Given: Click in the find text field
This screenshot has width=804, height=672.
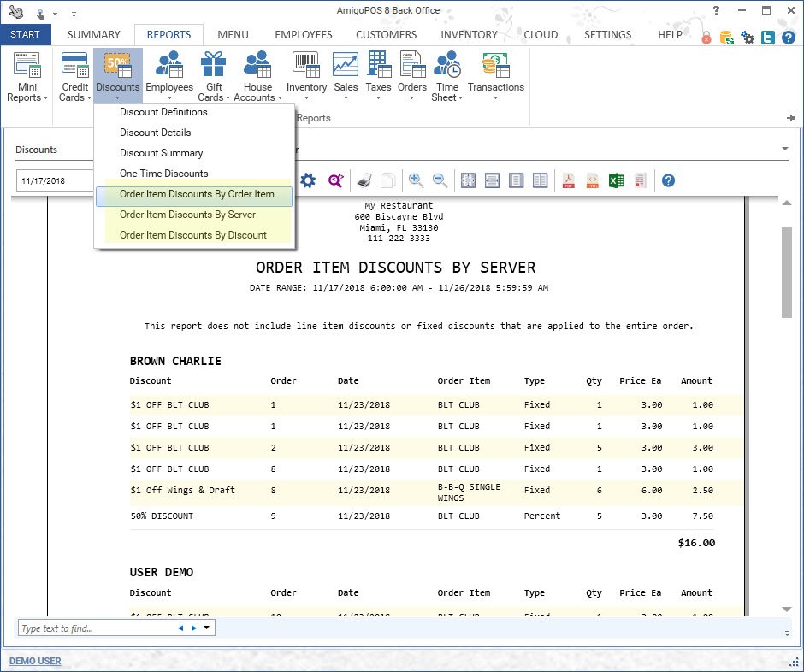Looking at the screenshot, I should click(94, 628).
